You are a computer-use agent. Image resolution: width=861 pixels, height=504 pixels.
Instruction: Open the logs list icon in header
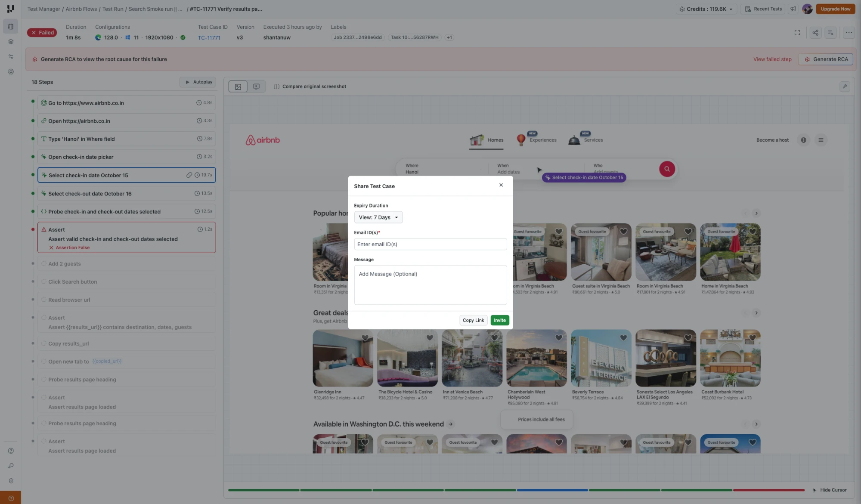[830, 33]
